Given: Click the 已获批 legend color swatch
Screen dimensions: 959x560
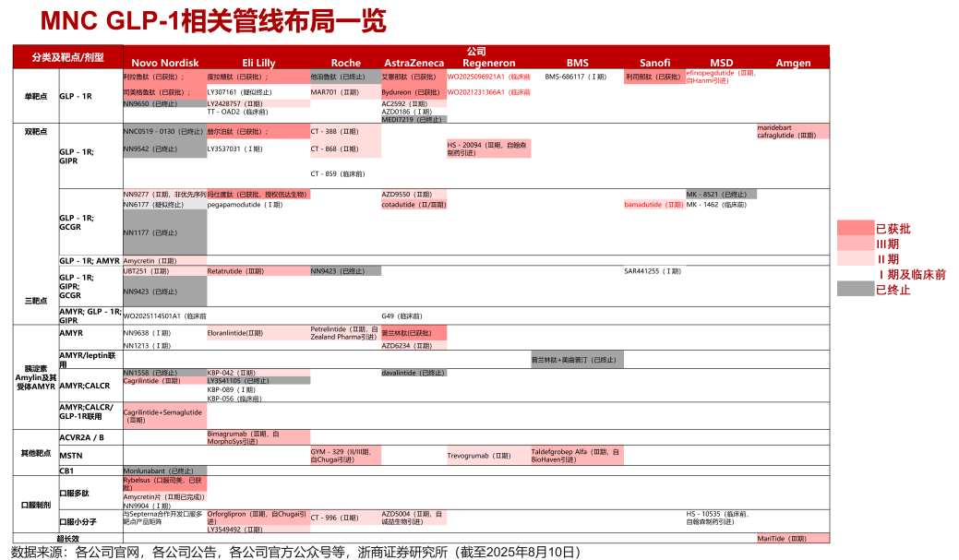Looking at the screenshot, I should (855, 228).
